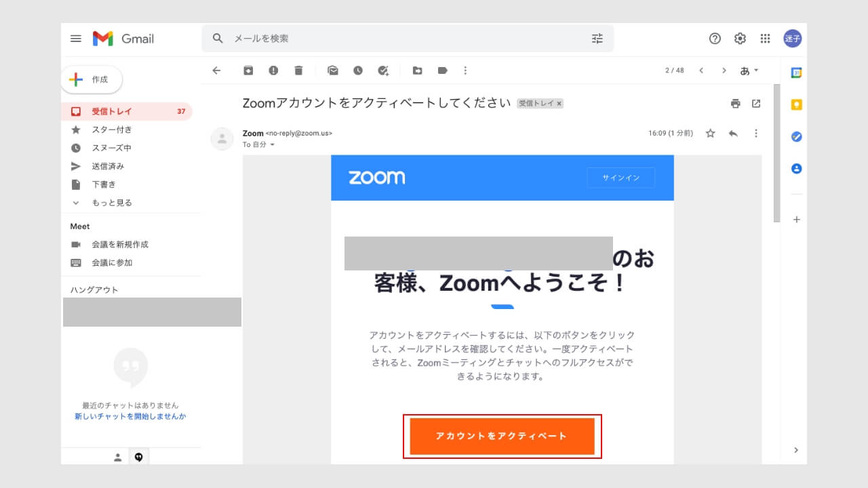
Task: Open Hangouts contacts tab icon
Action: pos(117,457)
